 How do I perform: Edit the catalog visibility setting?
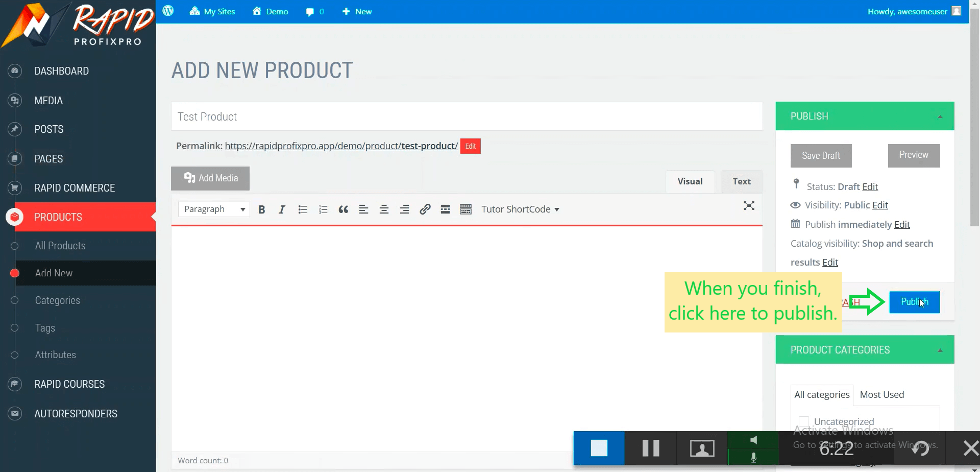[x=830, y=262]
